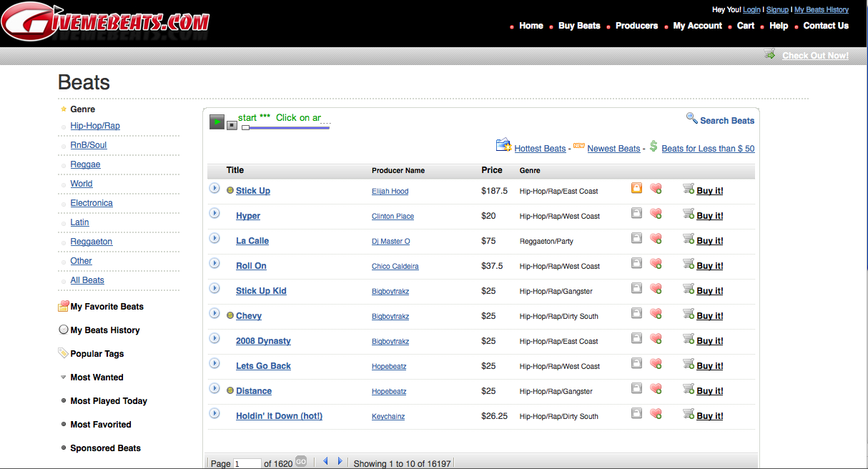Click Check Out Now link
868x469 pixels.
pos(815,56)
